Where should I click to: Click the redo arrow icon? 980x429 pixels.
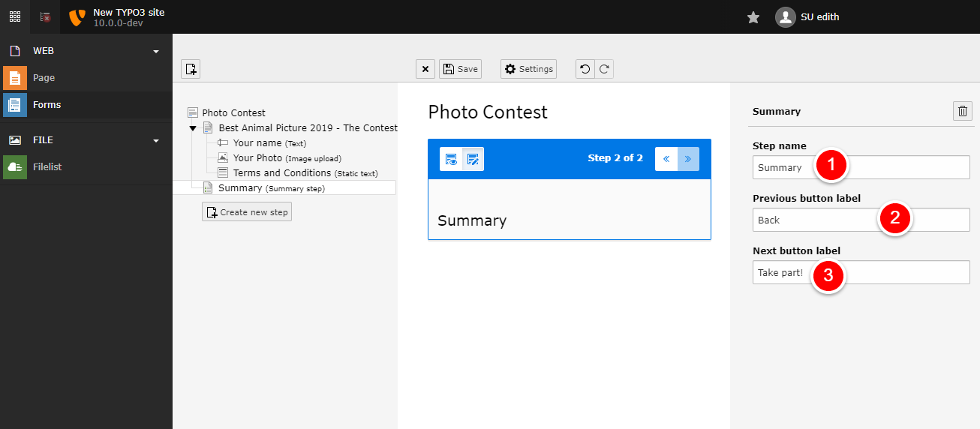604,69
